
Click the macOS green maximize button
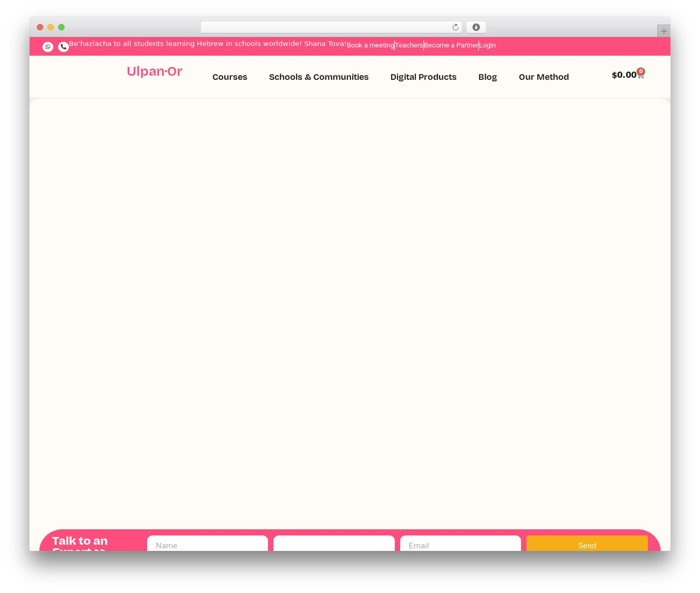[61, 27]
